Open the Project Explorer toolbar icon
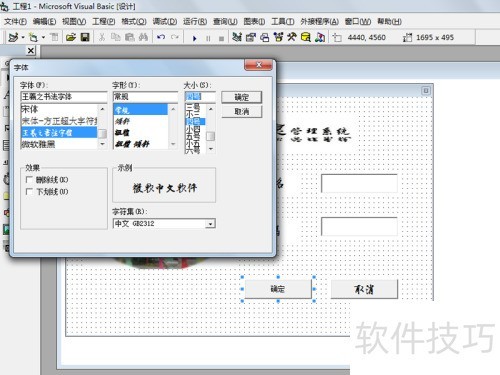 coord(237,37)
